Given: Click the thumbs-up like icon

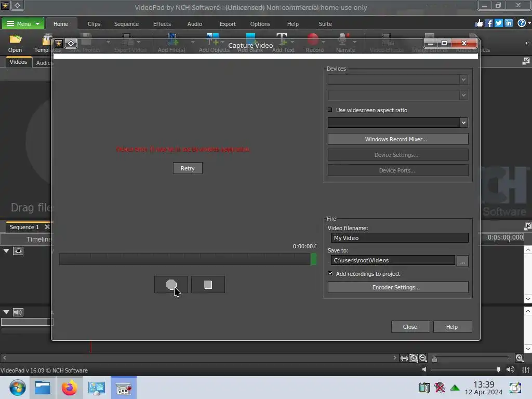Looking at the screenshot, I should pos(478,23).
